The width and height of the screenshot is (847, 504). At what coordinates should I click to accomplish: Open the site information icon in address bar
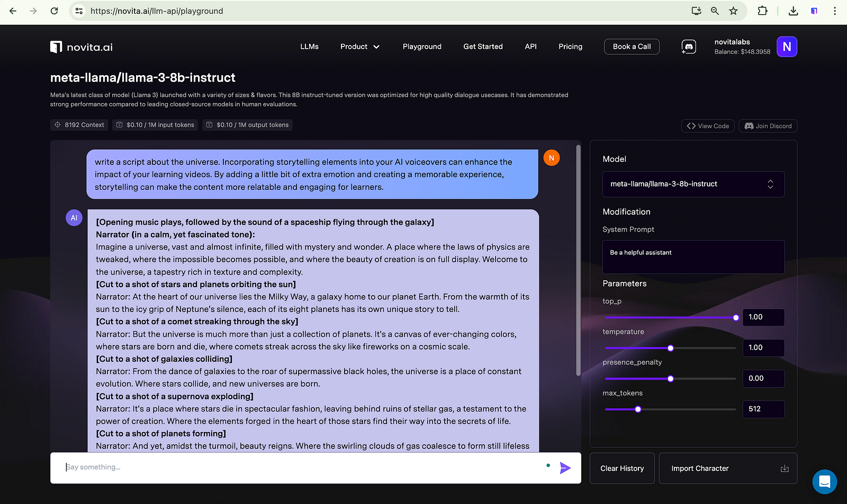coord(79,11)
